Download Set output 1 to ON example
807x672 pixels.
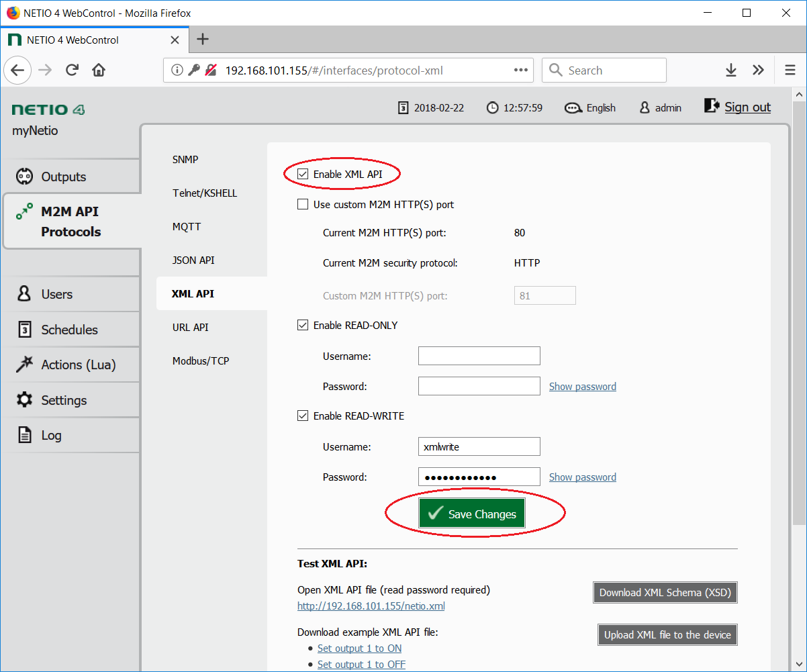pyautogui.click(x=360, y=649)
